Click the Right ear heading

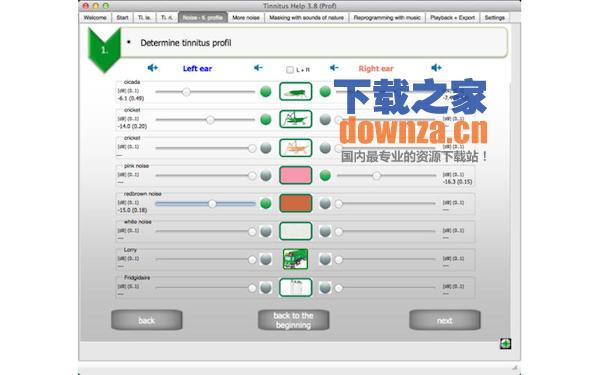tap(376, 68)
